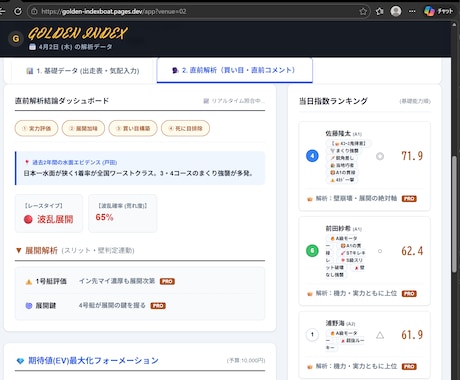This screenshot has height=380, width=460.
Task: Click the browser address bar URL
Action: [x=114, y=11]
